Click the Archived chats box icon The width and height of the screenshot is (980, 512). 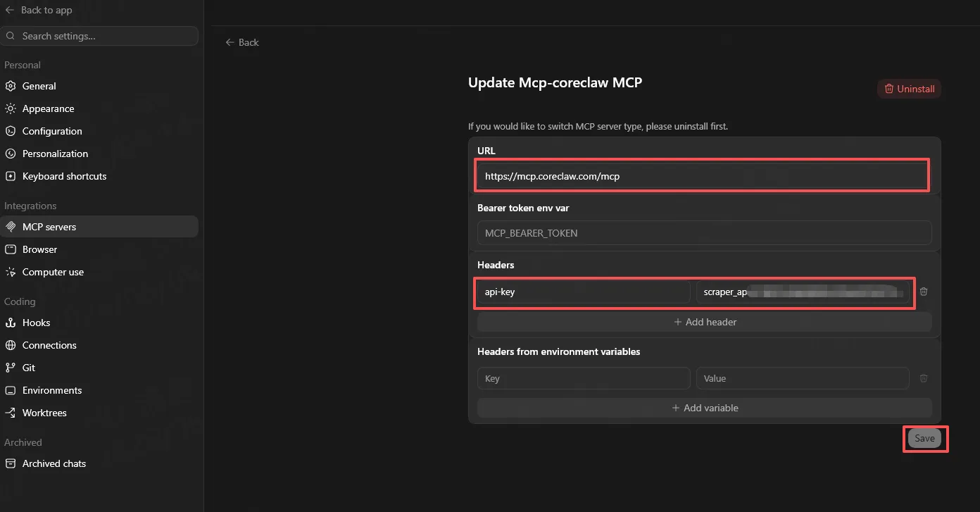pyautogui.click(x=11, y=463)
